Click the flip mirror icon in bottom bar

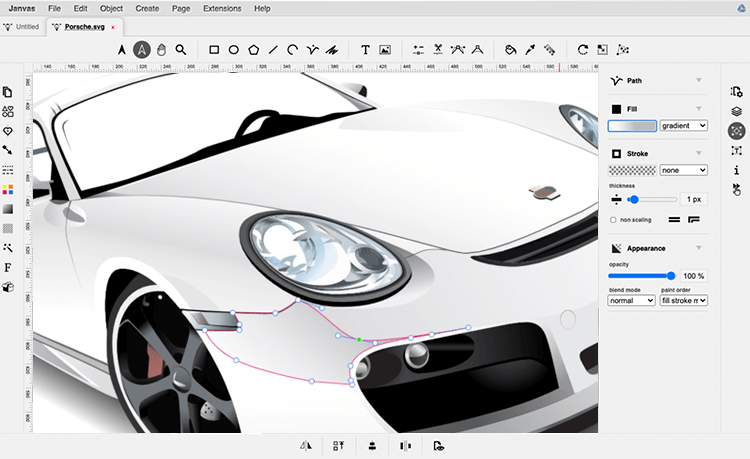click(x=306, y=446)
